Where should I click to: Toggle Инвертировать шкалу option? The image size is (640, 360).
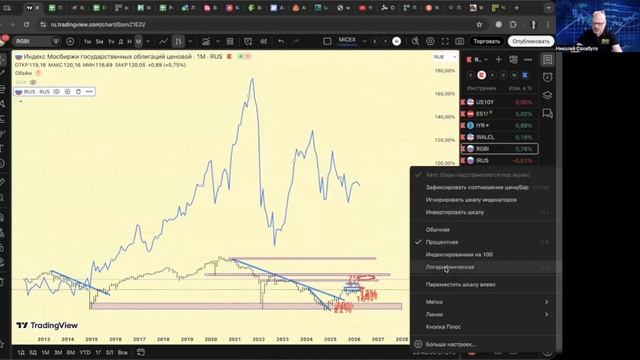[x=484, y=212]
